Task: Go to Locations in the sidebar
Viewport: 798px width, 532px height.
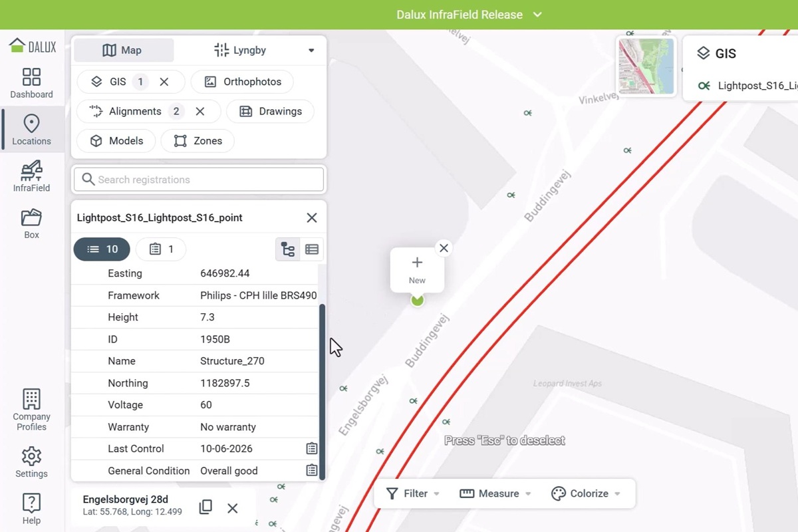Action: (x=31, y=130)
